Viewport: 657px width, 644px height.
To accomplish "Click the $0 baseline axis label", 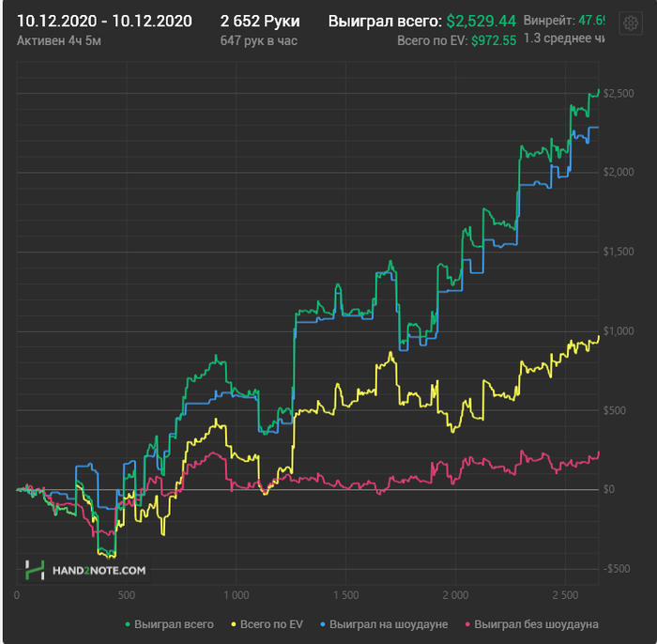I will click(x=609, y=489).
